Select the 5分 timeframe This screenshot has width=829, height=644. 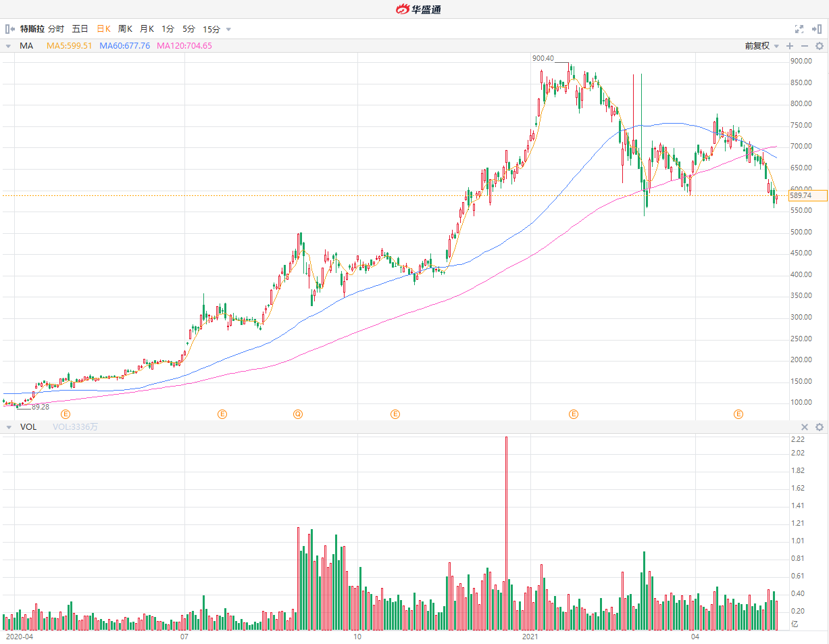point(189,29)
